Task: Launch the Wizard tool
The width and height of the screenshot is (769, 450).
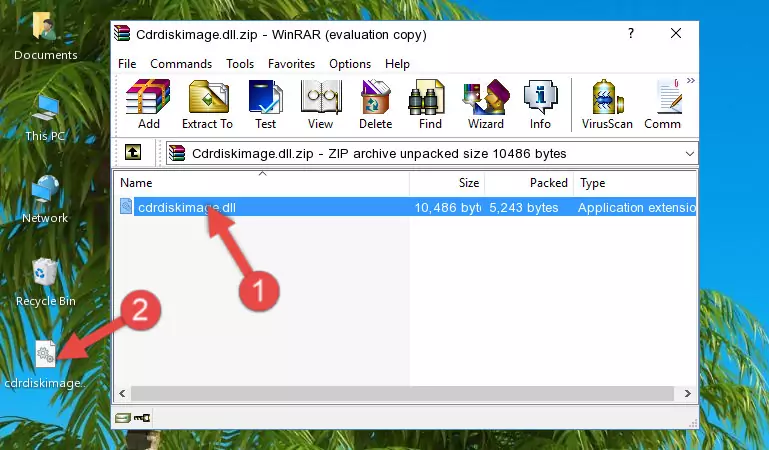Action: 486,104
